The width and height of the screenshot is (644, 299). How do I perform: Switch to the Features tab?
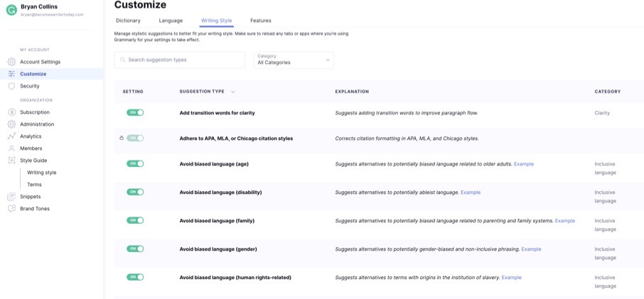(x=260, y=21)
